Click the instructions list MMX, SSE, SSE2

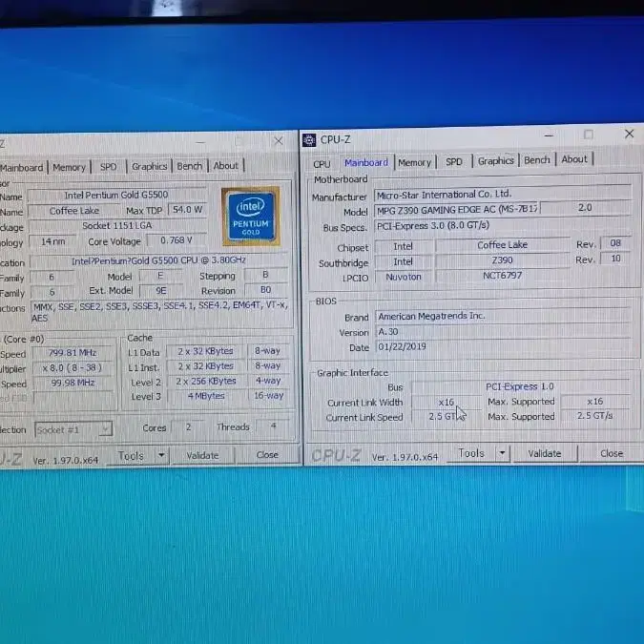pos(161,312)
